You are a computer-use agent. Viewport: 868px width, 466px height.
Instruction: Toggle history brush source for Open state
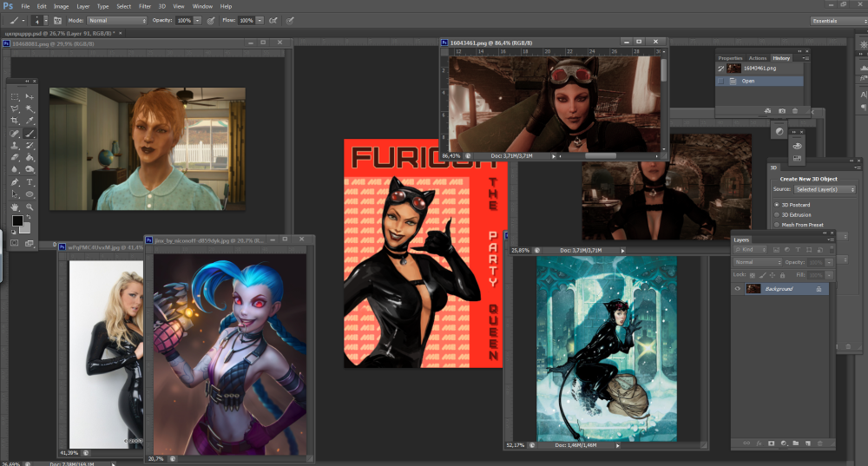(x=720, y=81)
